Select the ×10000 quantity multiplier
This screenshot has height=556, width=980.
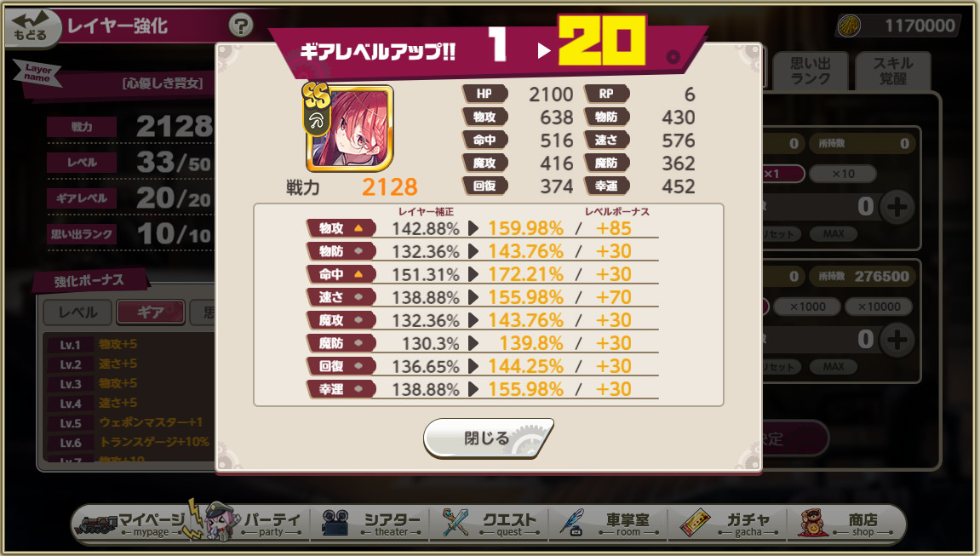[879, 307]
